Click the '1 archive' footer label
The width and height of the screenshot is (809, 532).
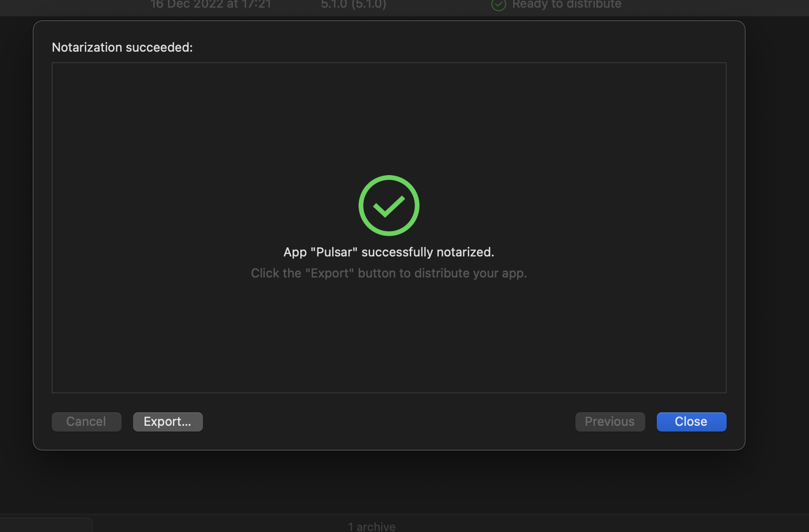pyautogui.click(x=371, y=527)
